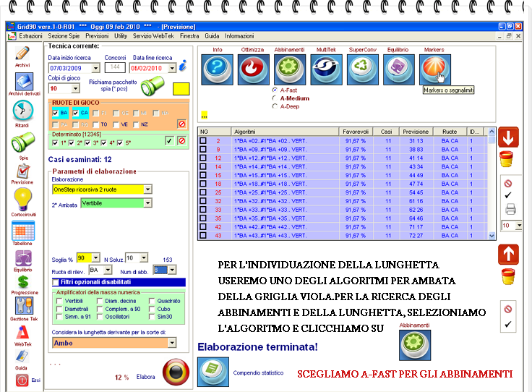The image size is (532, 392).
Task: Click the printer icon on the right
Action: click(510, 209)
